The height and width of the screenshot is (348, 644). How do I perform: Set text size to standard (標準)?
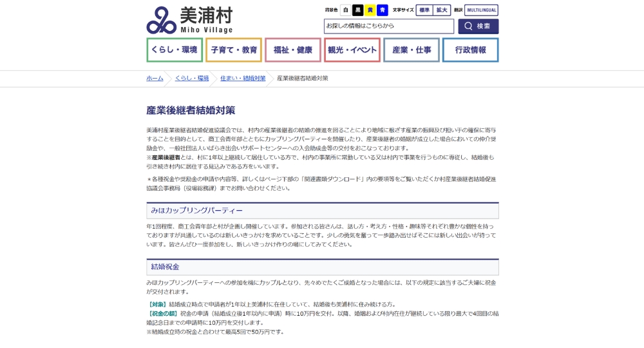(424, 10)
